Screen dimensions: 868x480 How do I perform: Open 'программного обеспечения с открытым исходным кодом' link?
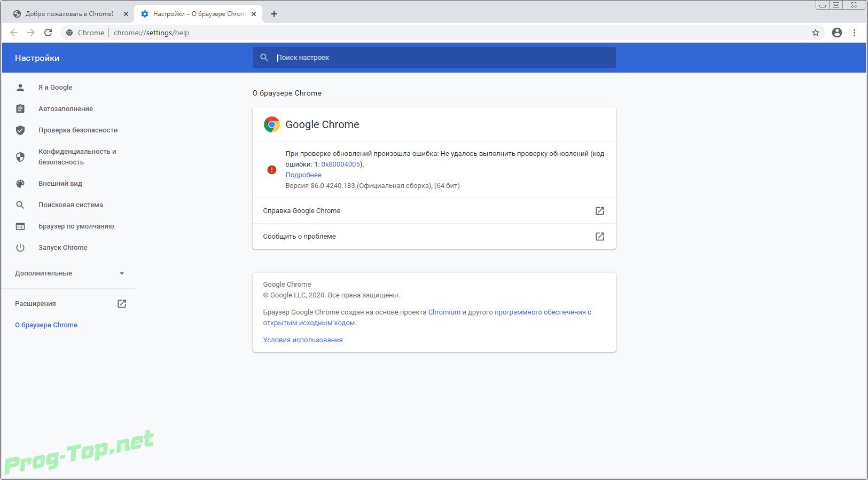pos(543,312)
